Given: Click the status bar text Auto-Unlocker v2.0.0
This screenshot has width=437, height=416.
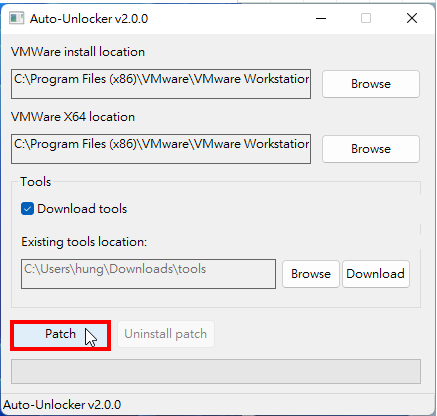Looking at the screenshot, I should 62,405.
